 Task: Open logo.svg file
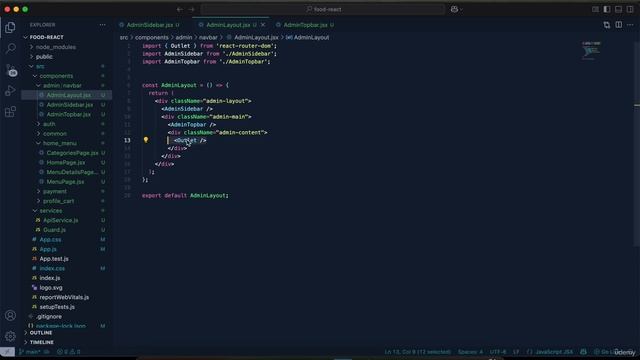(x=51, y=288)
